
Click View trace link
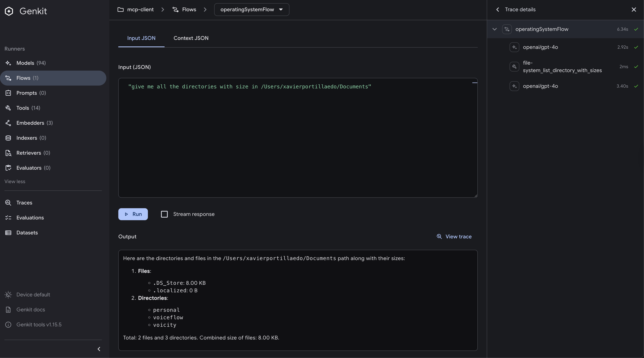click(x=454, y=236)
